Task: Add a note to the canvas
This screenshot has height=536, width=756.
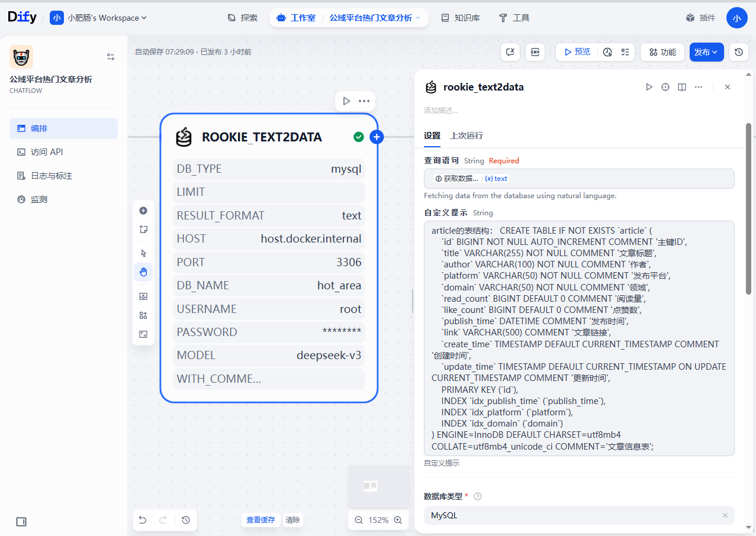Action: [143, 230]
